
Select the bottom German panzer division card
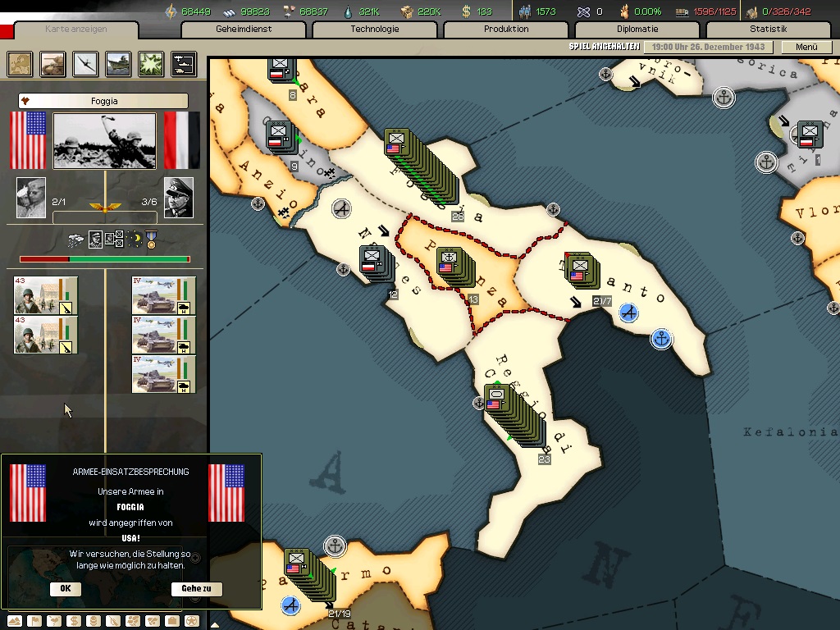(164, 374)
